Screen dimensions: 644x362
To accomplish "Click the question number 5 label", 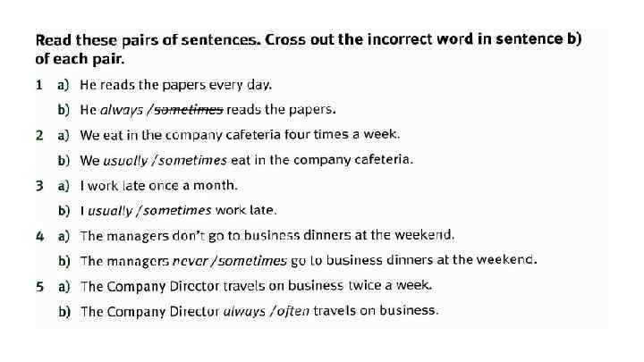I will (39, 286).
